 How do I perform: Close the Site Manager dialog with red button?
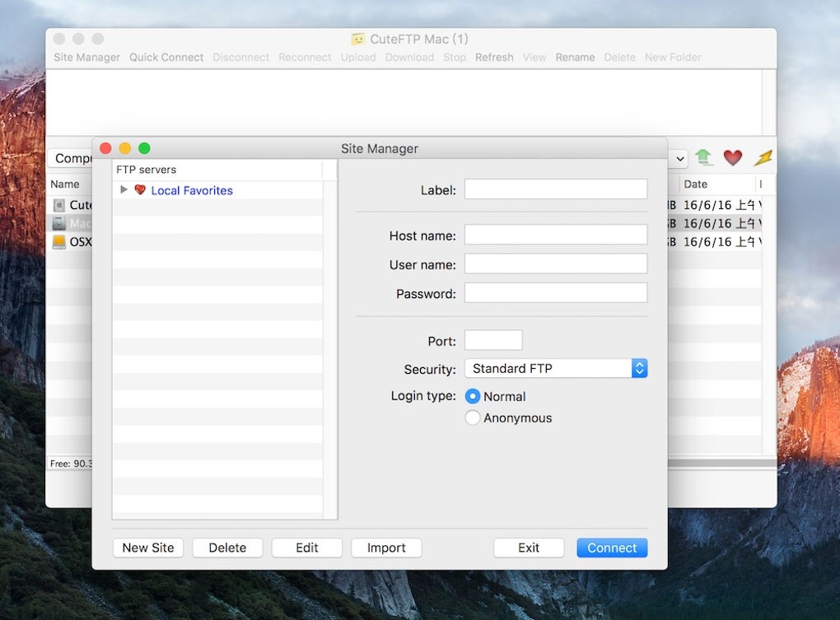tap(105, 148)
